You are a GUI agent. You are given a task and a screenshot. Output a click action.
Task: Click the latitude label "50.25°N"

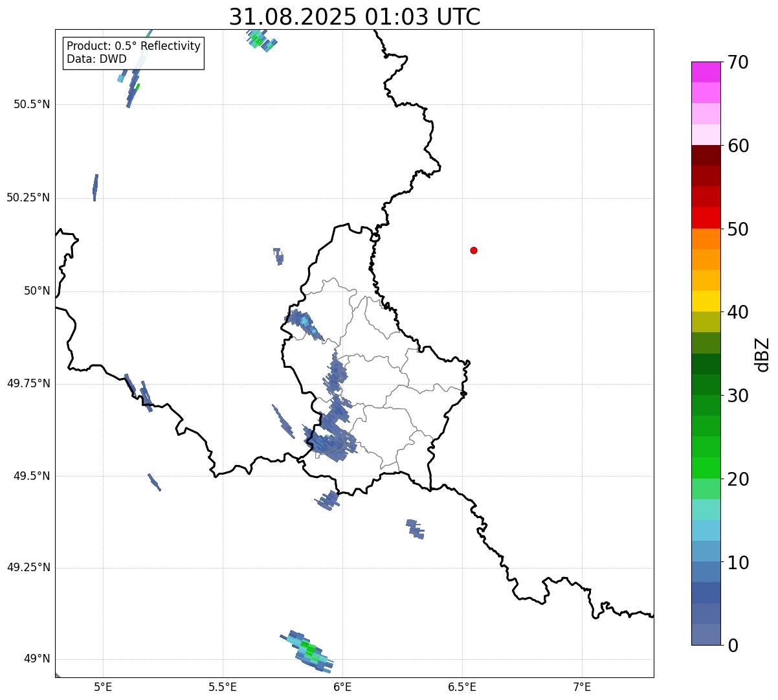coord(28,198)
